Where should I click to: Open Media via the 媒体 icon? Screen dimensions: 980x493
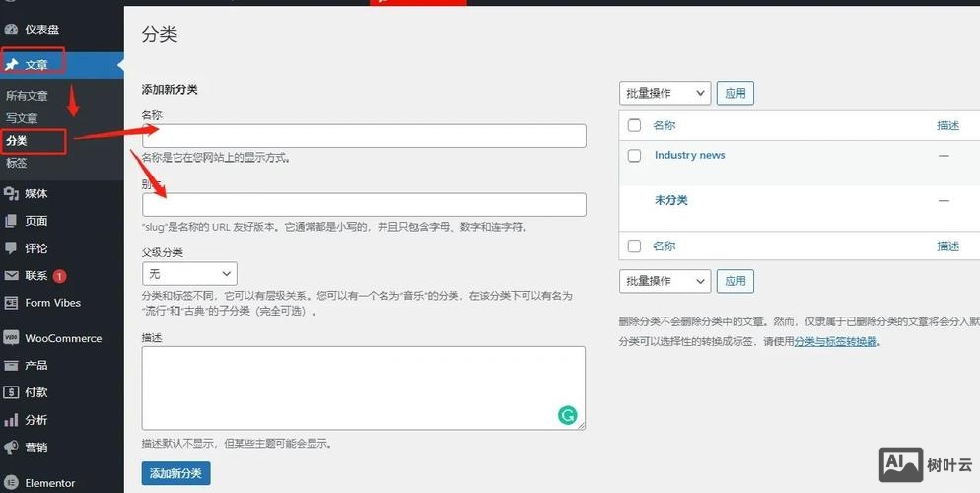11,193
